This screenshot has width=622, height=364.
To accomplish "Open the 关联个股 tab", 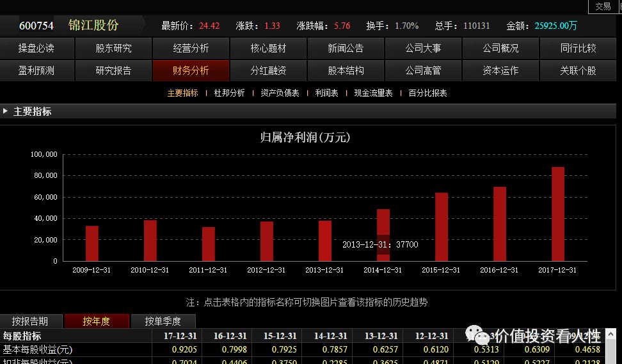I will point(578,70).
